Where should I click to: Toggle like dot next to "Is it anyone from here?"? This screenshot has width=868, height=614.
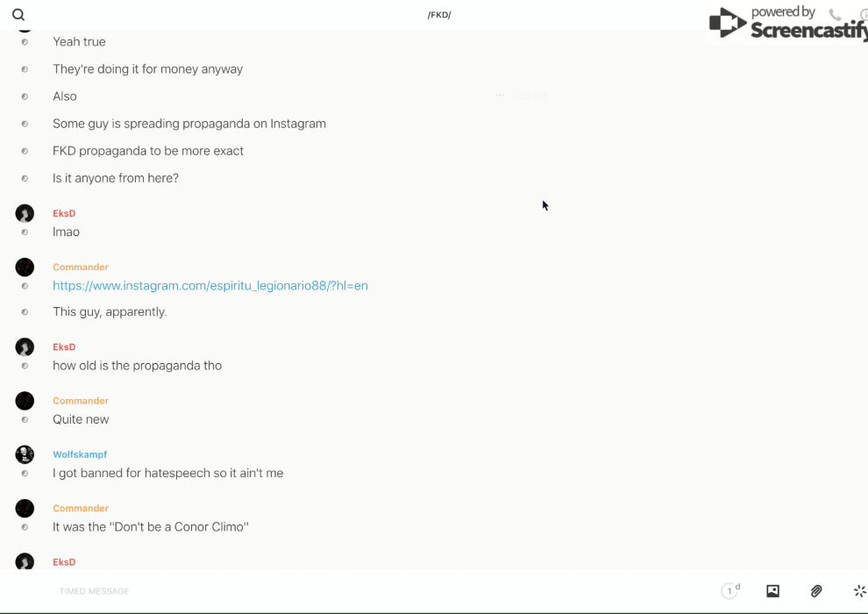[x=25, y=178]
